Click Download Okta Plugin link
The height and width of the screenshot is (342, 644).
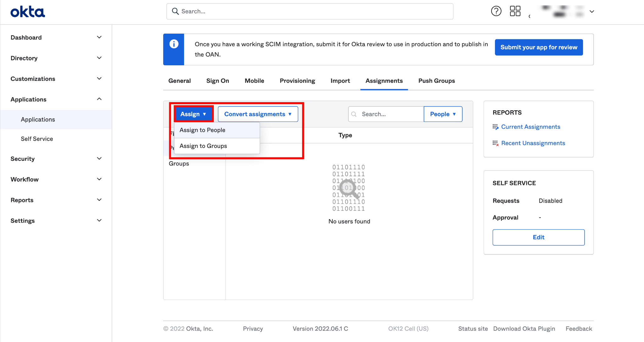tap(524, 329)
